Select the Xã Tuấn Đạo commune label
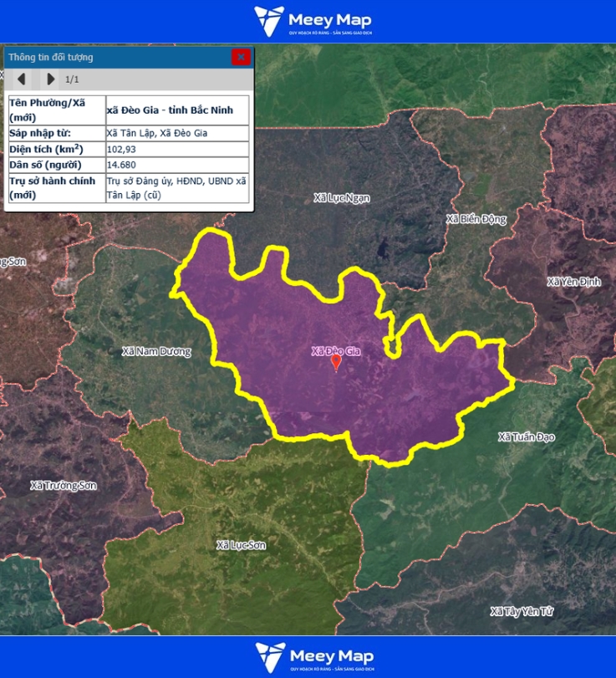 tap(526, 437)
